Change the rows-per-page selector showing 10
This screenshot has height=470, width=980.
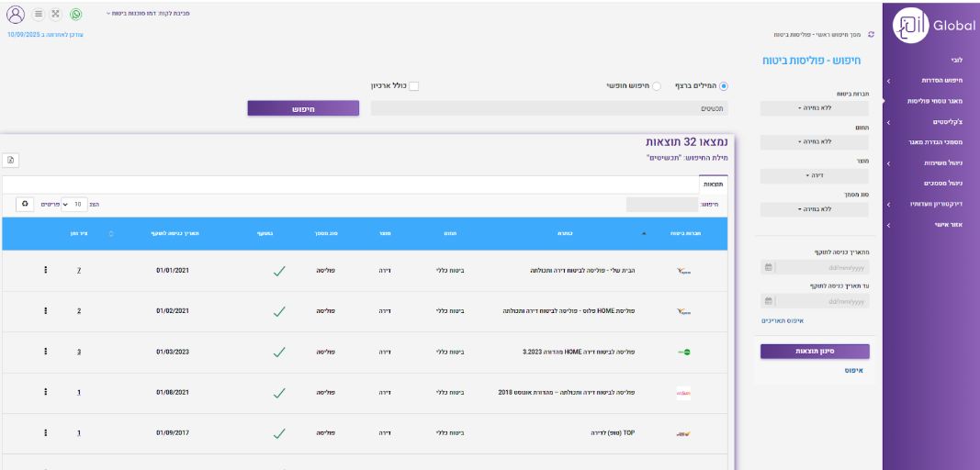(72, 204)
